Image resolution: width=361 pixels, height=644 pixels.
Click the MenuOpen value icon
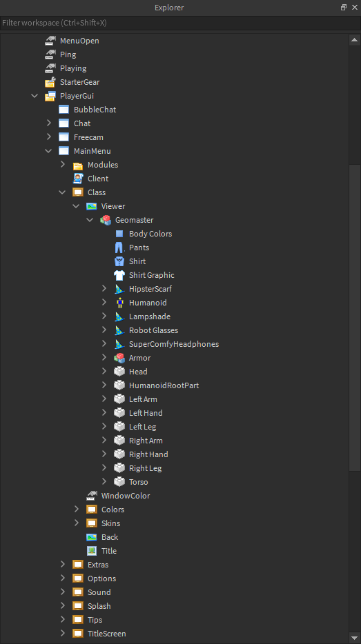(x=50, y=41)
